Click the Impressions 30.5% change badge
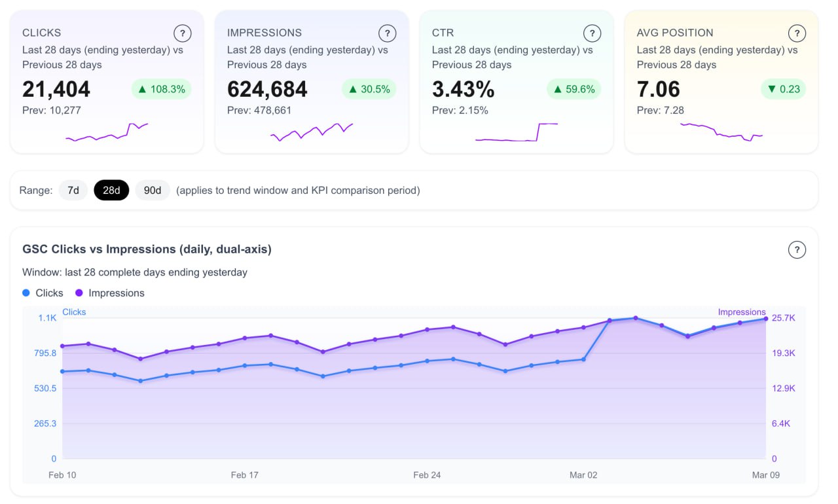Viewport: 838px width, 504px height. click(369, 90)
